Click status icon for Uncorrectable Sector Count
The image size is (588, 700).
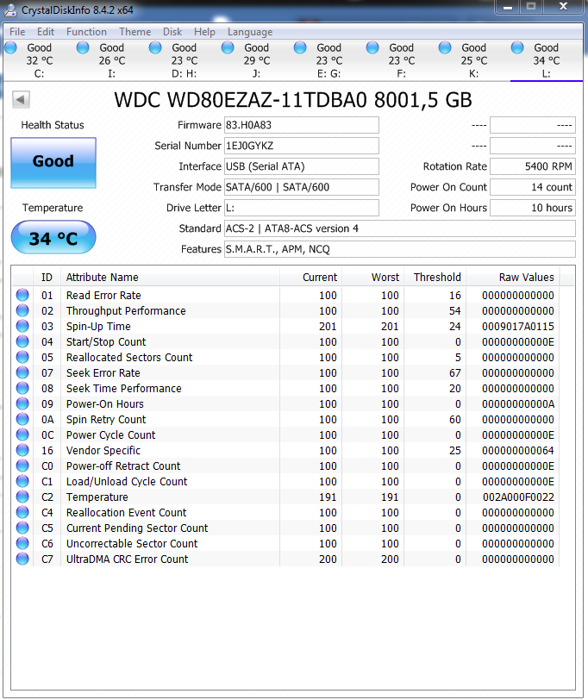point(22,543)
